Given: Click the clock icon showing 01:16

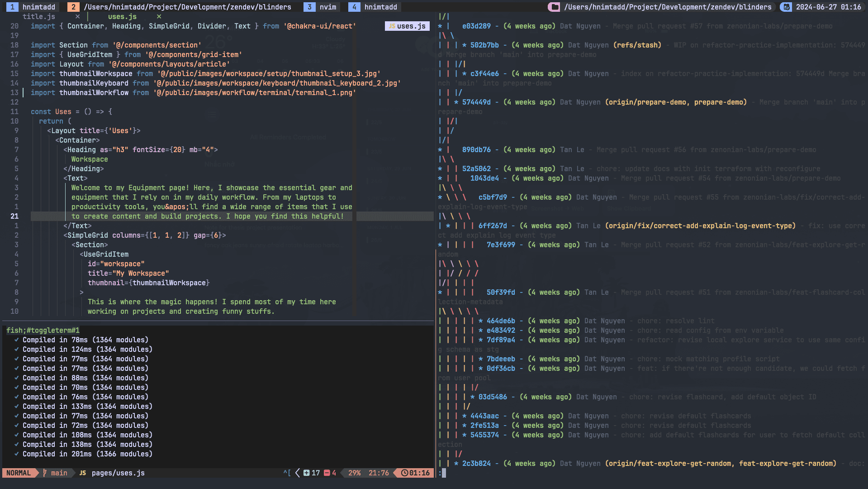Looking at the screenshot, I should [x=405, y=473].
